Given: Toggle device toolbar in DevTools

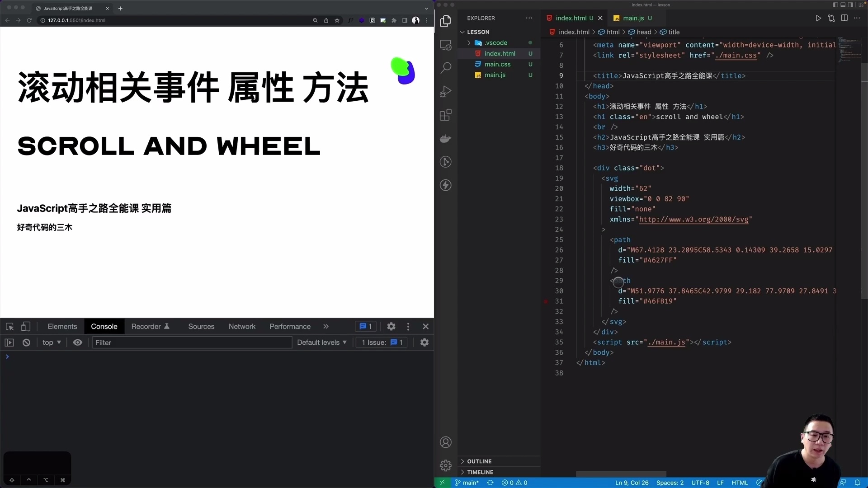Looking at the screenshot, I should pos(26,326).
